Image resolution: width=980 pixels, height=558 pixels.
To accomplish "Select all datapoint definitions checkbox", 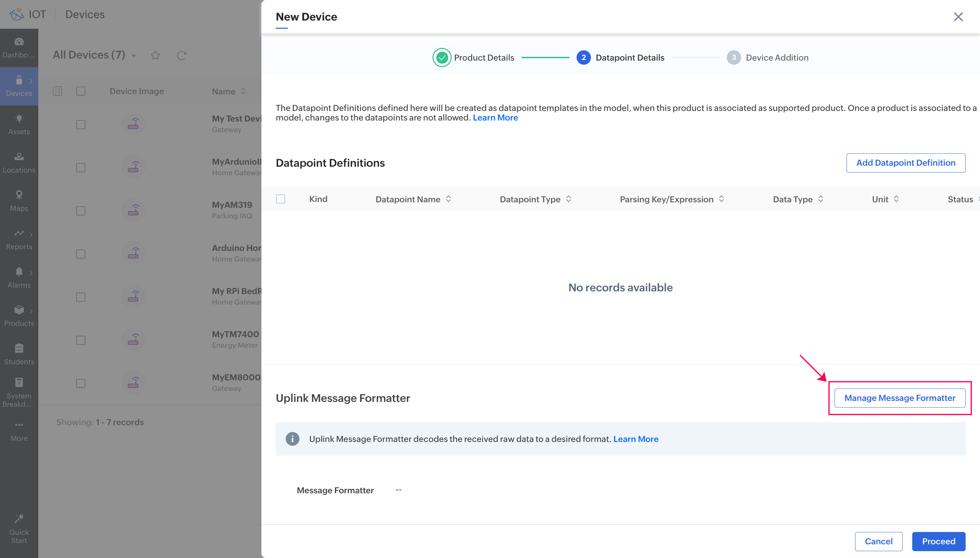I will 280,199.
